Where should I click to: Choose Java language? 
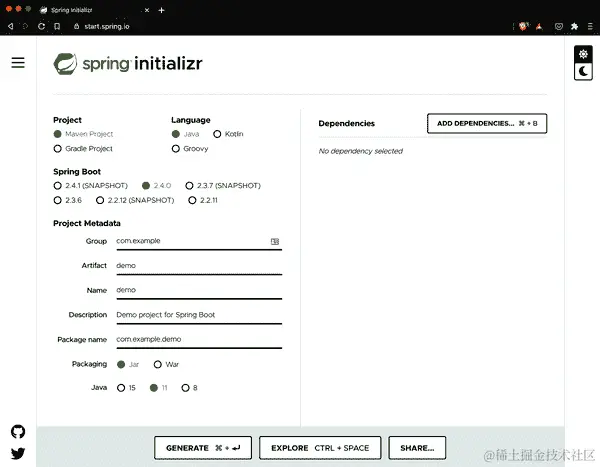(x=186, y=134)
